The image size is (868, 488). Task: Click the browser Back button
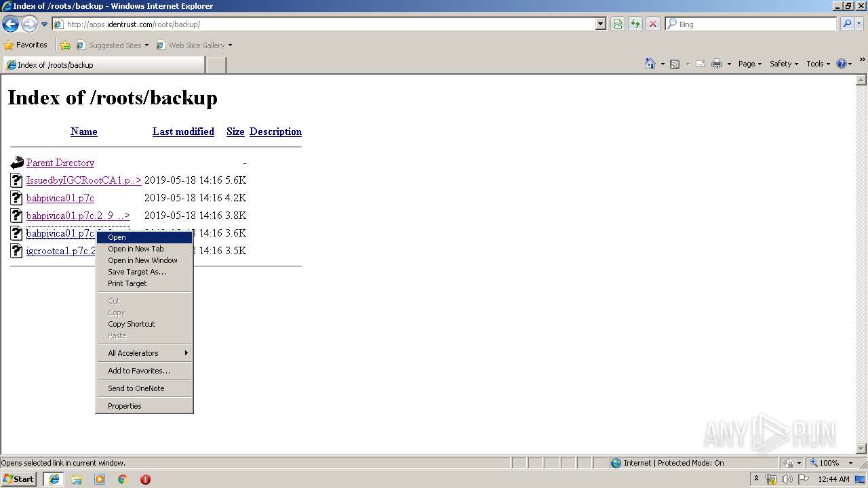pos(10,24)
